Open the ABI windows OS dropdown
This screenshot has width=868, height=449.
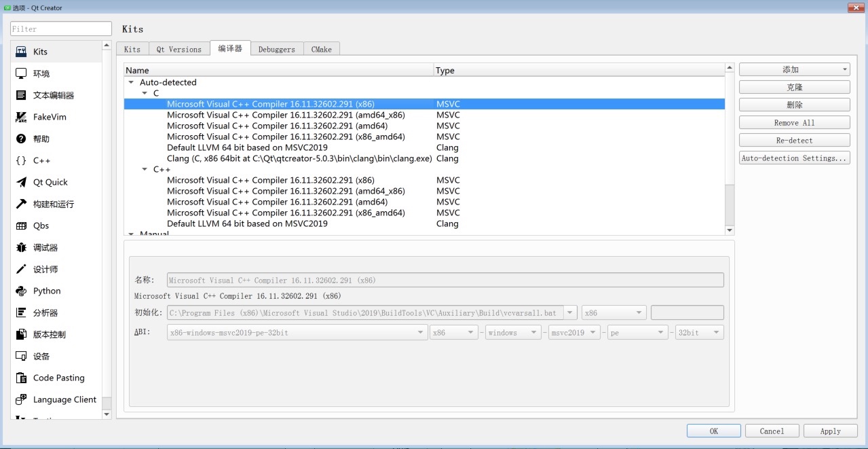(513, 333)
